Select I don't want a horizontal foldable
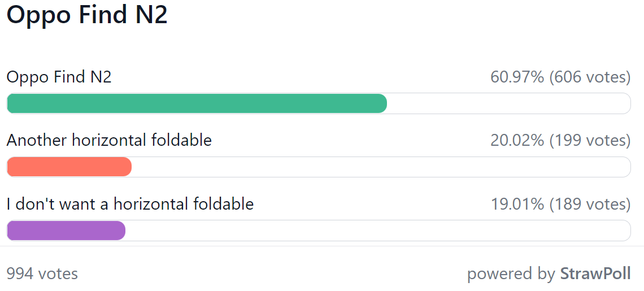This screenshot has height=291, width=644. click(130, 204)
